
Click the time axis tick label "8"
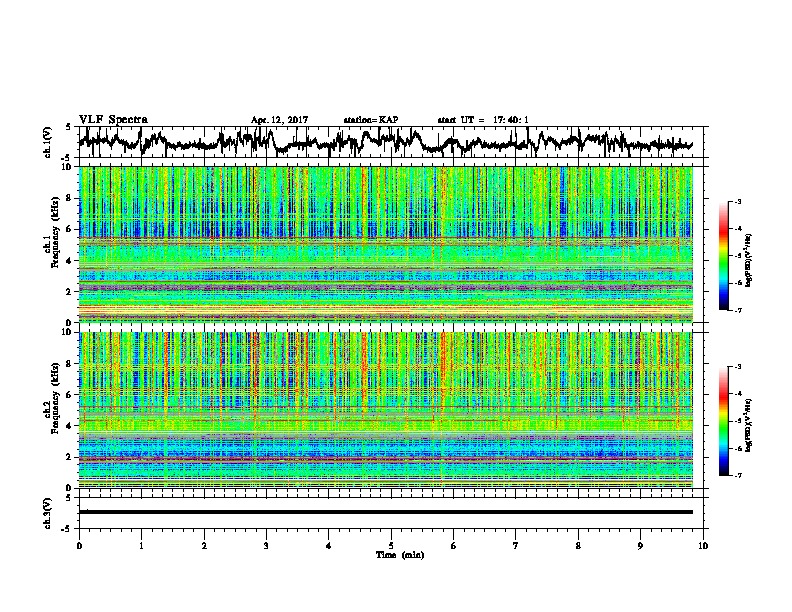pyautogui.click(x=578, y=546)
